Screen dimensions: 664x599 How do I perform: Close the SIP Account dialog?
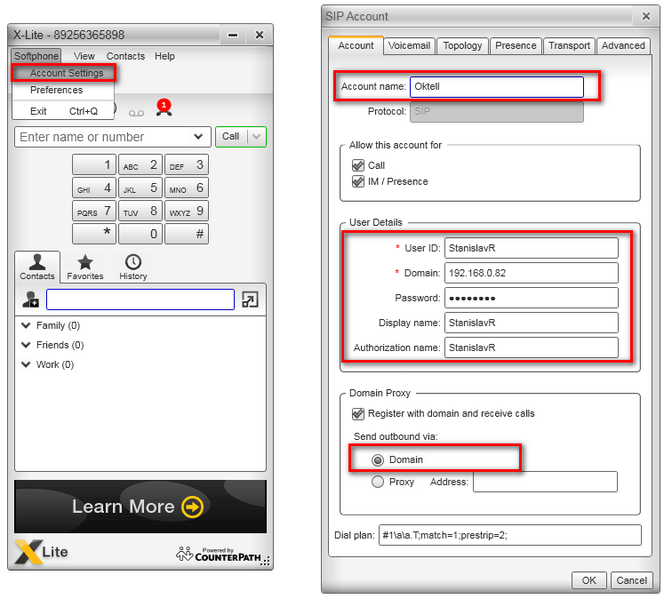click(646, 16)
